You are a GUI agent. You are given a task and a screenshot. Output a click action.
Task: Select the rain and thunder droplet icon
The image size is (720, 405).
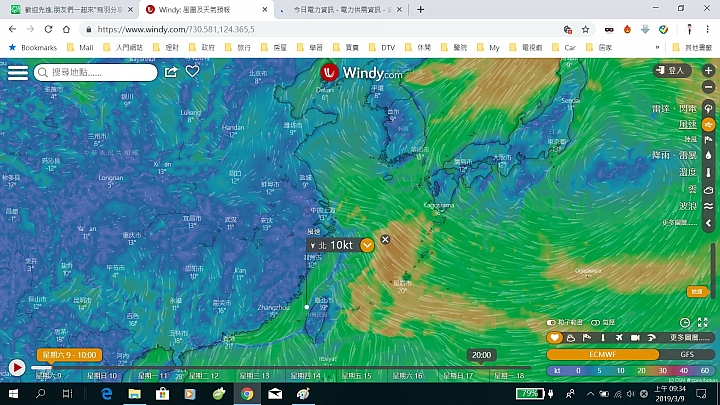point(709,155)
